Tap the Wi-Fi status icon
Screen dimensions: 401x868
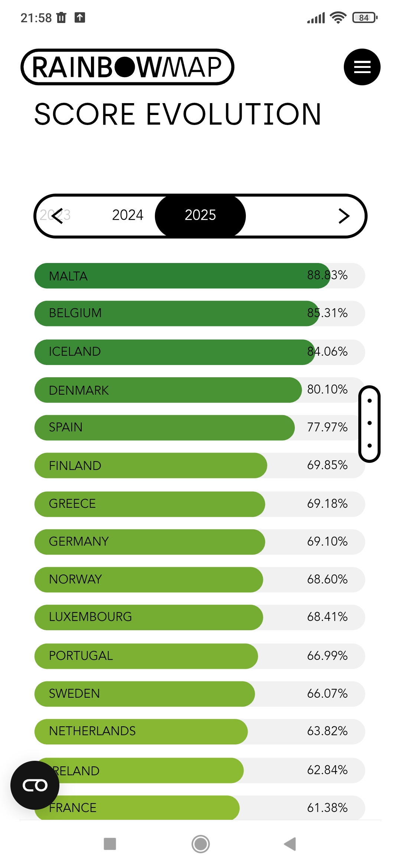pyautogui.click(x=338, y=17)
